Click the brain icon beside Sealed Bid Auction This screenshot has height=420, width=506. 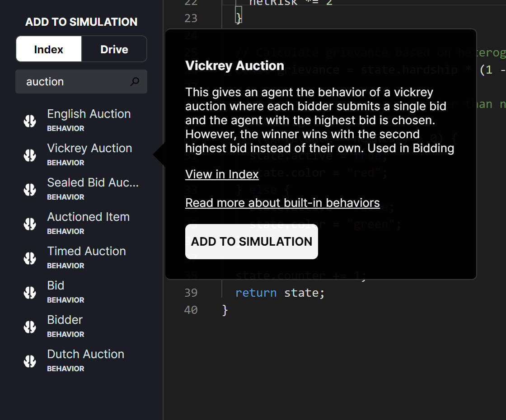(x=30, y=190)
